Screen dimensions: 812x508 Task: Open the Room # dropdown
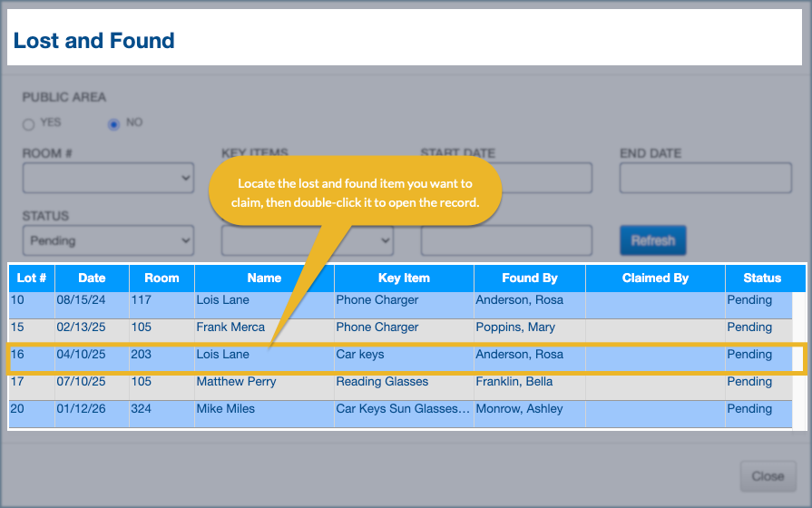(108, 178)
